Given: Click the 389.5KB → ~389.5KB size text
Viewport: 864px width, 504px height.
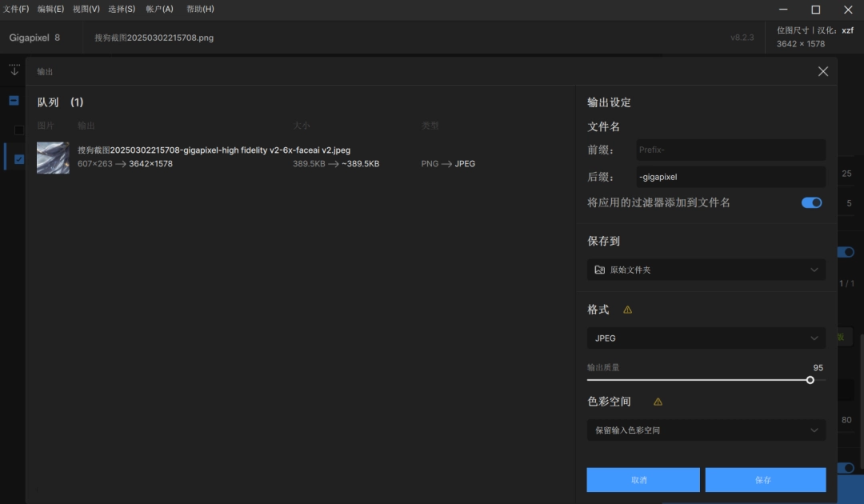Looking at the screenshot, I should [336, 163].
